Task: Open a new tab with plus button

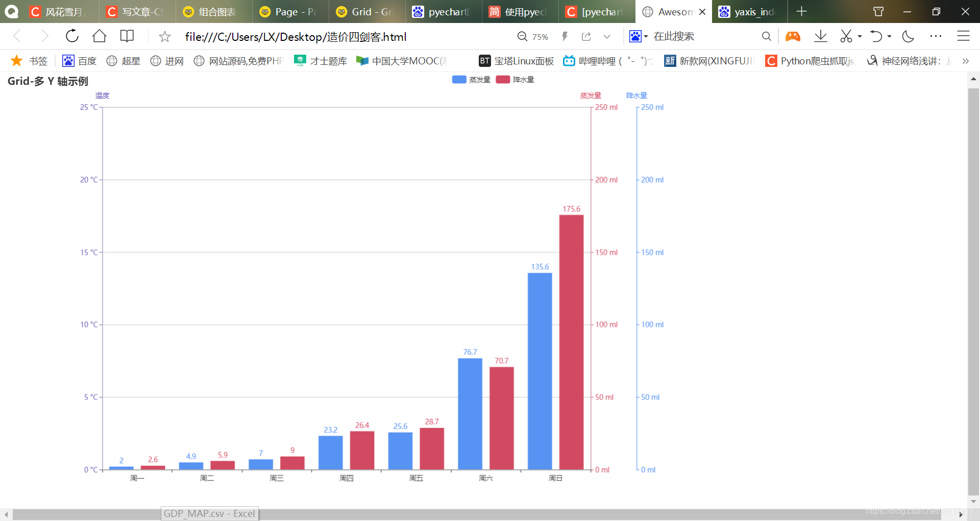Action: [801, 11]
